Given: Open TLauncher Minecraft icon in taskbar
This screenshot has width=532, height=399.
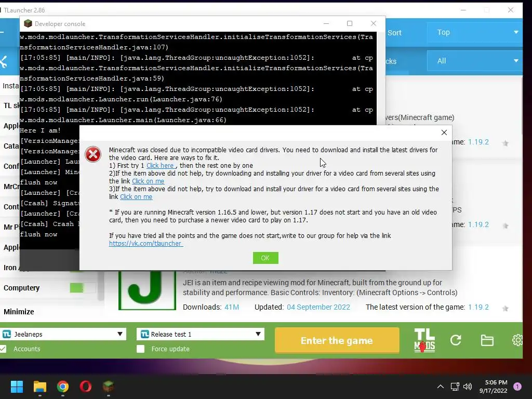Looking at the screenshot, I should pyautogui.click(x=108, y=386).
